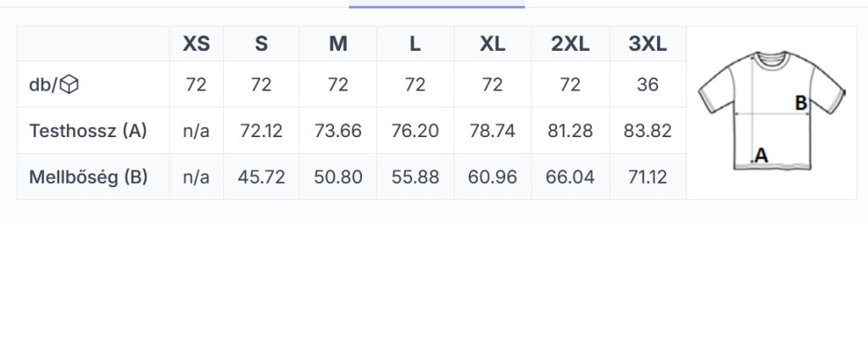Screen dimensions: 868x353
Task: Click the B label on shirt diagram
Action: point(801,102)
